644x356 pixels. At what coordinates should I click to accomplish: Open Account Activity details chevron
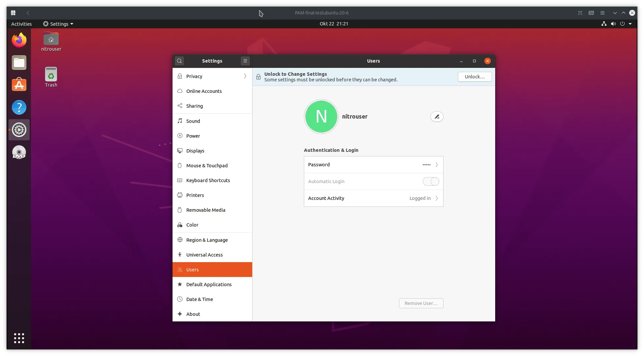click(437, 198)
